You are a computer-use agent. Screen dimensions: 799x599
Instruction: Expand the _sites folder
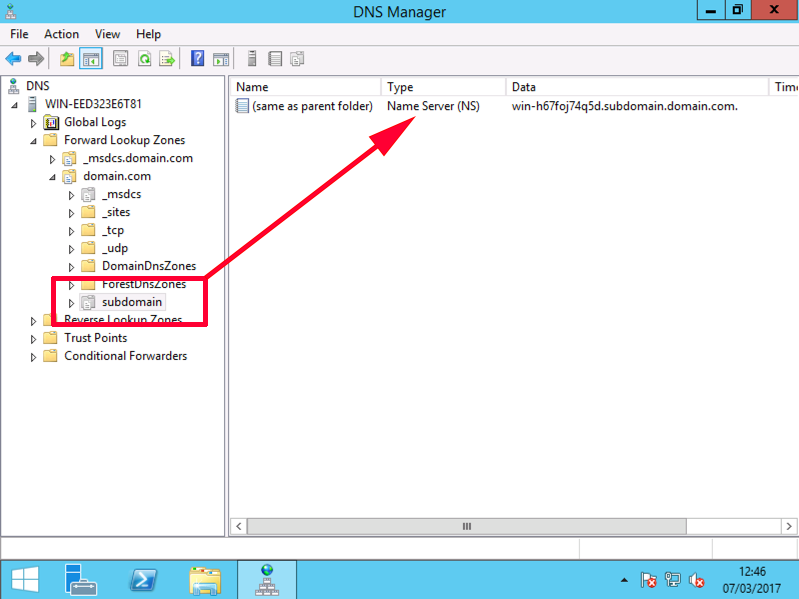click(71, 213)
